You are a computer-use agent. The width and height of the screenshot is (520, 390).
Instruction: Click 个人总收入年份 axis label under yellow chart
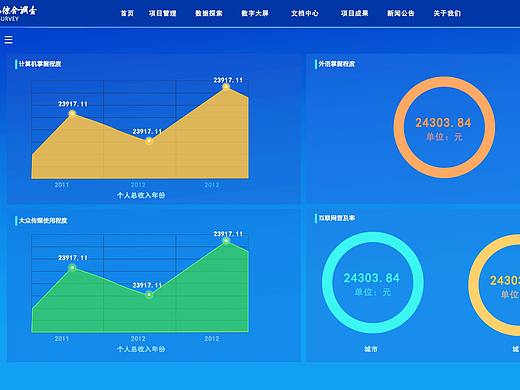(141, 195)
